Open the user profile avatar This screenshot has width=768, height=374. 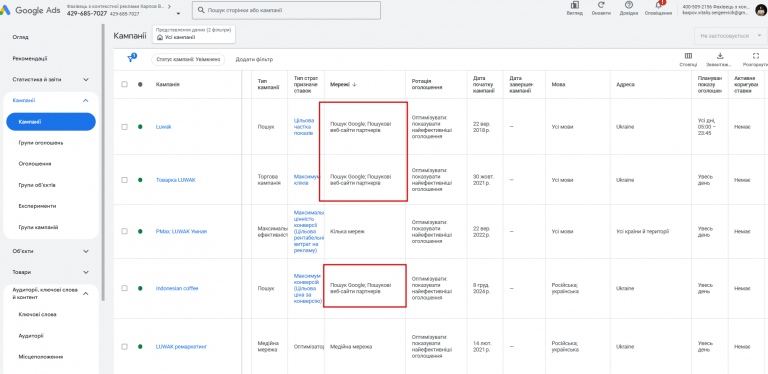[761, 10]
